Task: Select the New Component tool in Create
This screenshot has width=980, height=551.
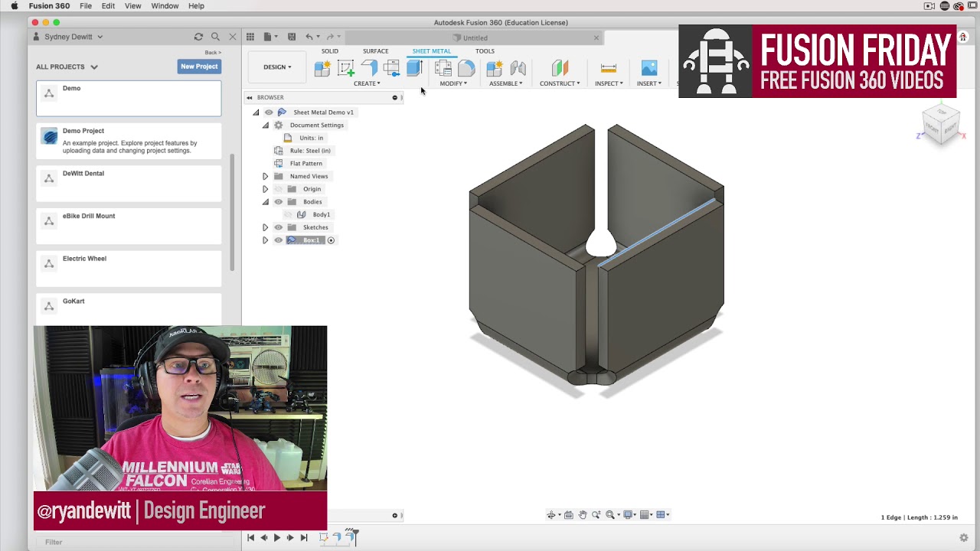Action: [322, 69]
